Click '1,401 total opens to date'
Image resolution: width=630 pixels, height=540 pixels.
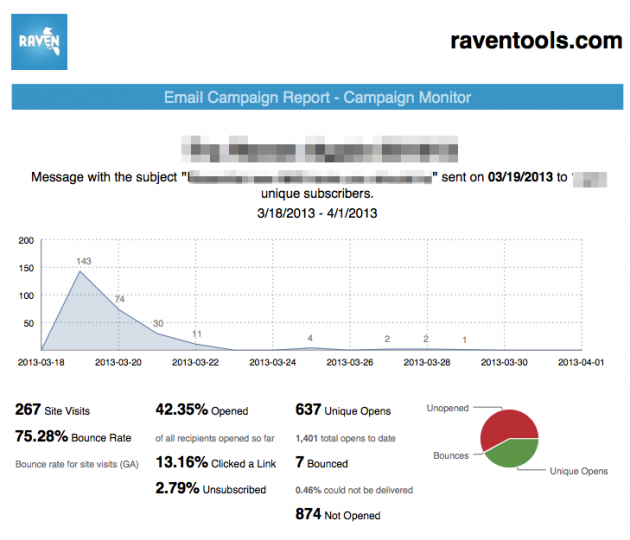click(x=346, y=438)
